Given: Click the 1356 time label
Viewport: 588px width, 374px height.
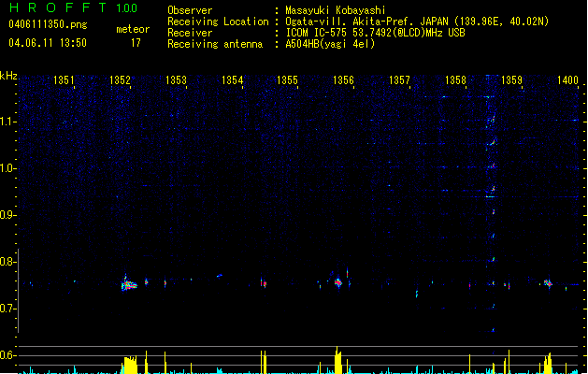Looking at the screenshot, I should tap(343, 80).
